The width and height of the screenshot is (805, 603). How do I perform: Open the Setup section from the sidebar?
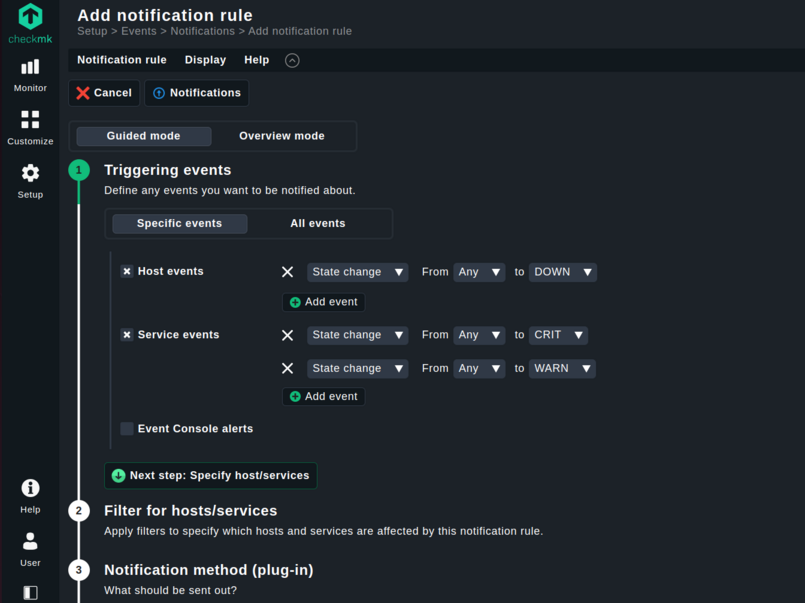tap(30, 180)
